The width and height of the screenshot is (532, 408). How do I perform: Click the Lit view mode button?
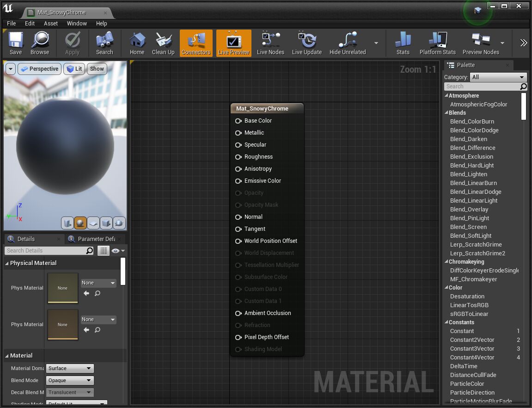(x=74, y=69)
